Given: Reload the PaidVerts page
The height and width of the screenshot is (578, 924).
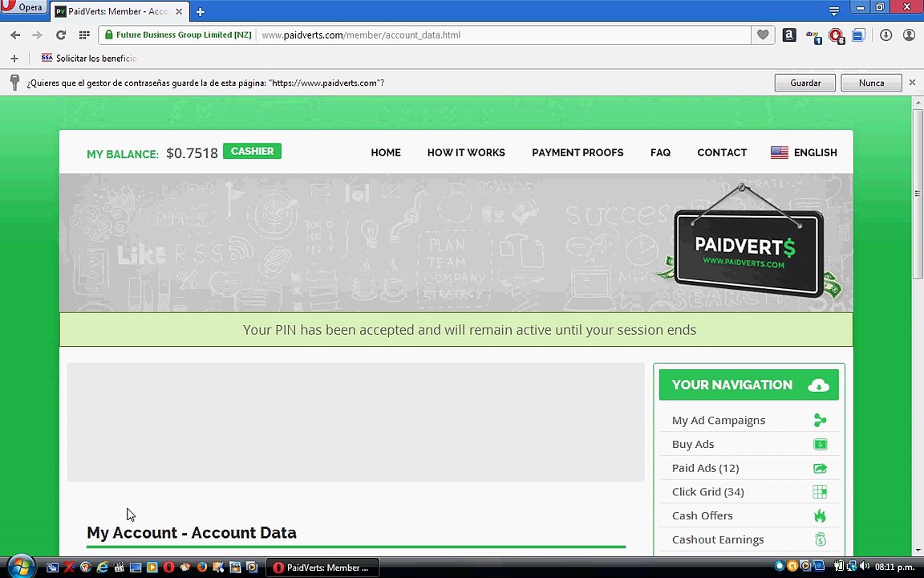Looking at the screenshot, I should tap(61, 35).
